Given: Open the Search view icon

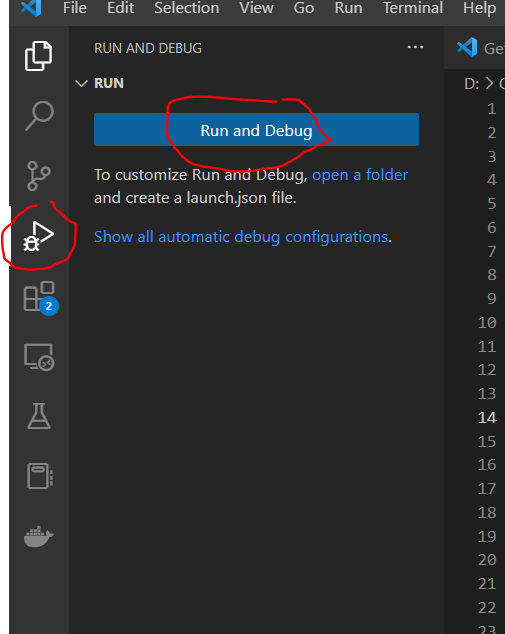Looking at the screenshot, I should [39, 116].
